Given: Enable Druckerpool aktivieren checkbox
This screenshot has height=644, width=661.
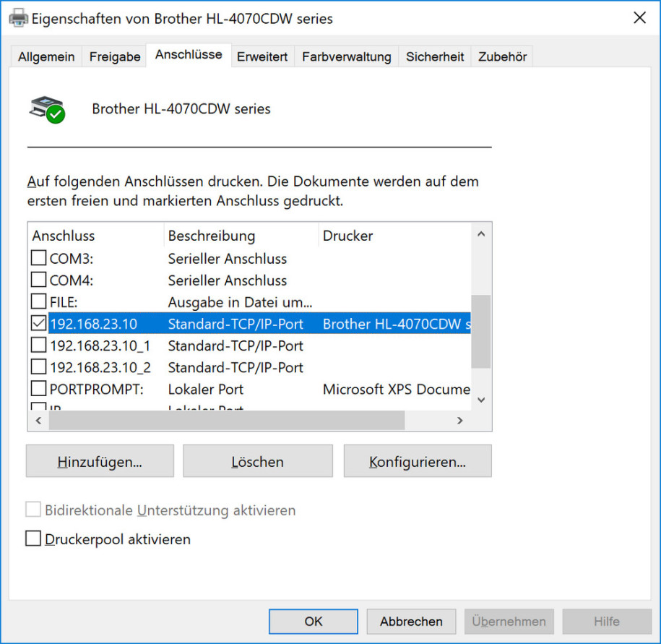Looking at the screenshot, I should click(33, 538).
